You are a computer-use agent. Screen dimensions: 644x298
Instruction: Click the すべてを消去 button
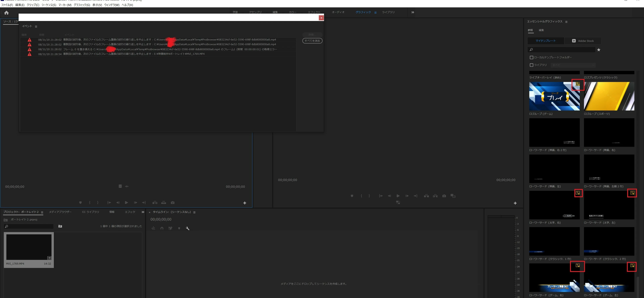312,41
